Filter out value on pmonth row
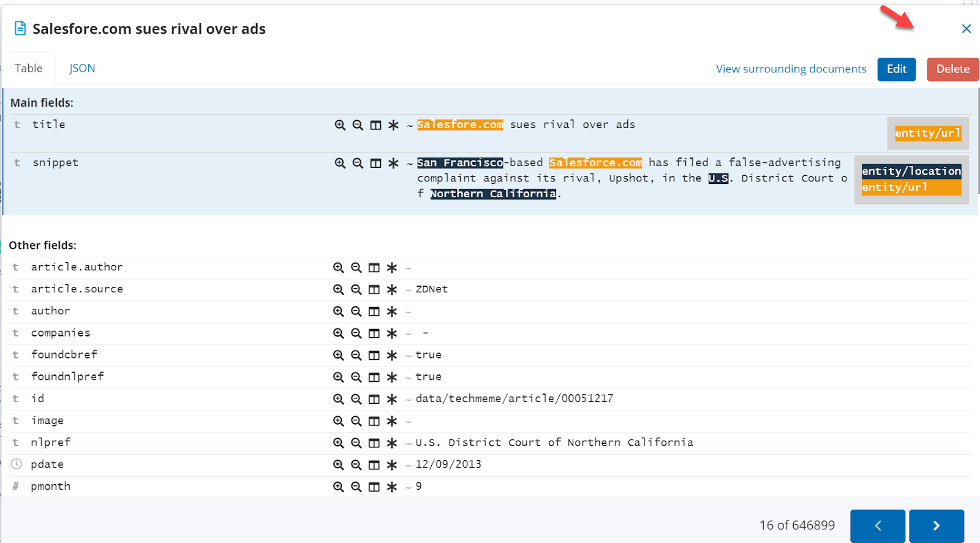Image resolution: width=980 pixels, height=543 pixels. pos(356,487)
